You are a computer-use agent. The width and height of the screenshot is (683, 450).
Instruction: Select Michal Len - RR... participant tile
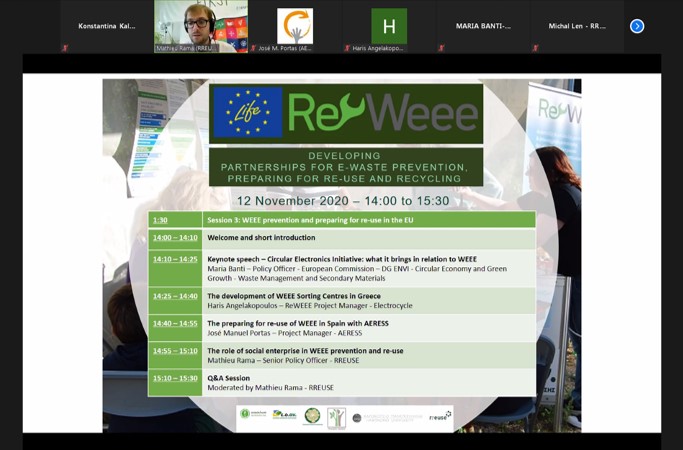click(577, 26)
